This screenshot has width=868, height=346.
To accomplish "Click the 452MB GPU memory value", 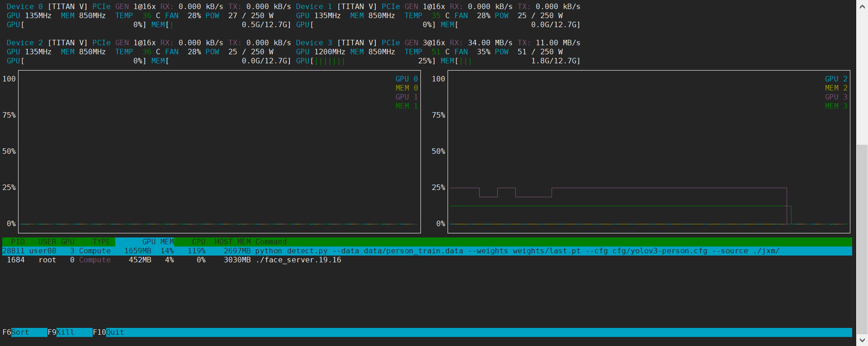I will pos(140,260).
